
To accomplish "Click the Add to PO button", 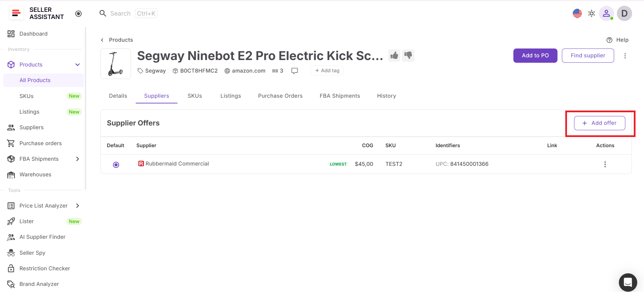I will 535,56.
